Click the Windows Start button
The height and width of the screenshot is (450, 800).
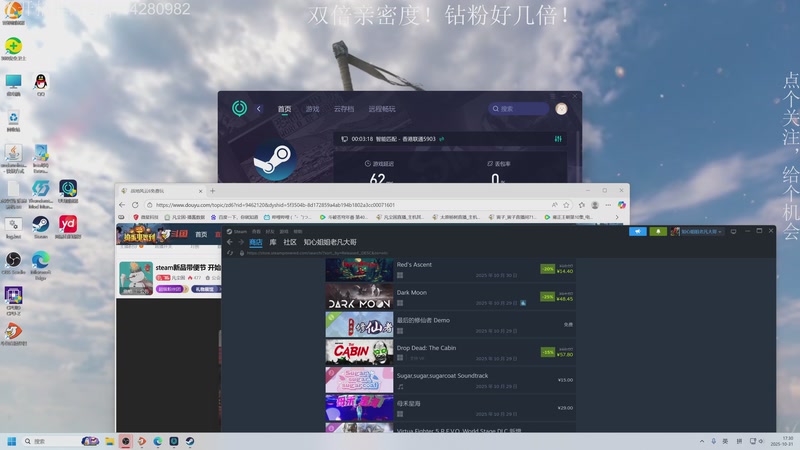[11, 441]
